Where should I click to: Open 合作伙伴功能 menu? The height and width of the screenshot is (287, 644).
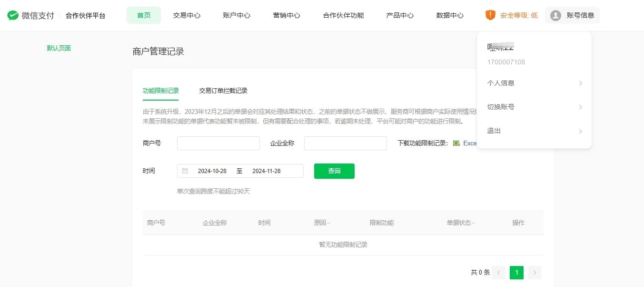[343, 15]
